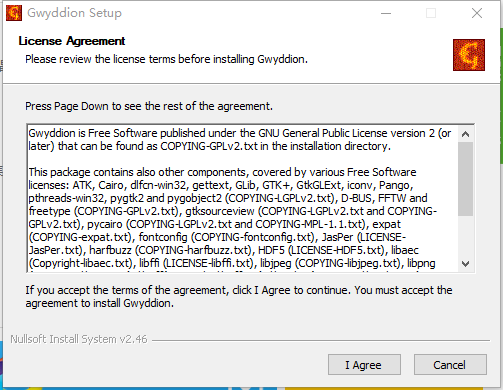Click the 'Please review the license terms' subtitle
Viewport: 503px width, 390px height.
(x=166, y=59)
